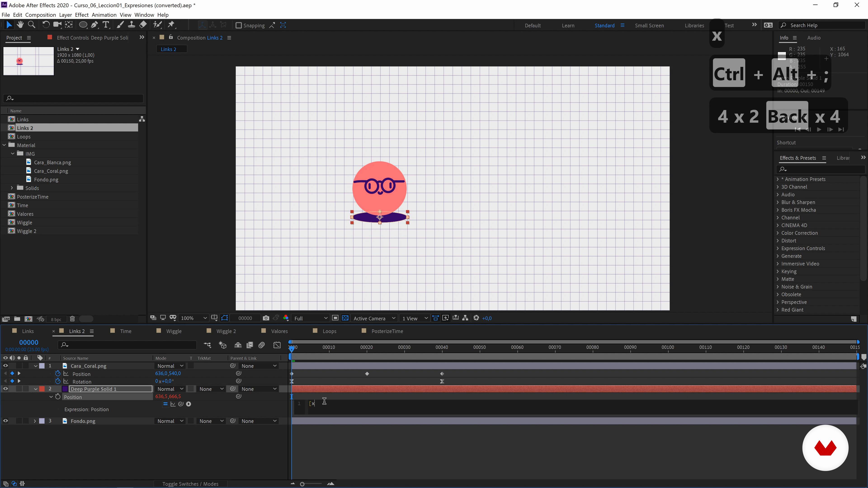Toggle the Rotation stopwatch of Cara_Coral.png
This screenshot has height=488, width=868.
click(58, 381)
